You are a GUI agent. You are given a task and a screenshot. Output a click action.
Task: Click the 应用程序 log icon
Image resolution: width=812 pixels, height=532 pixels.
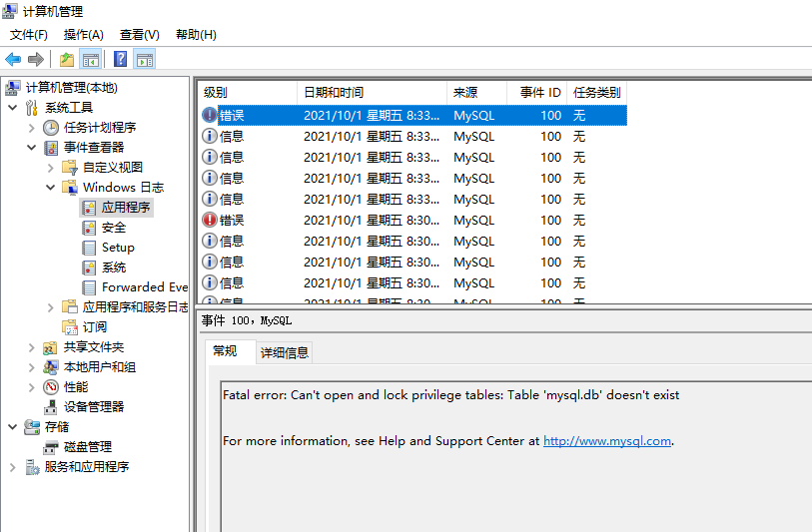point(89,208)
